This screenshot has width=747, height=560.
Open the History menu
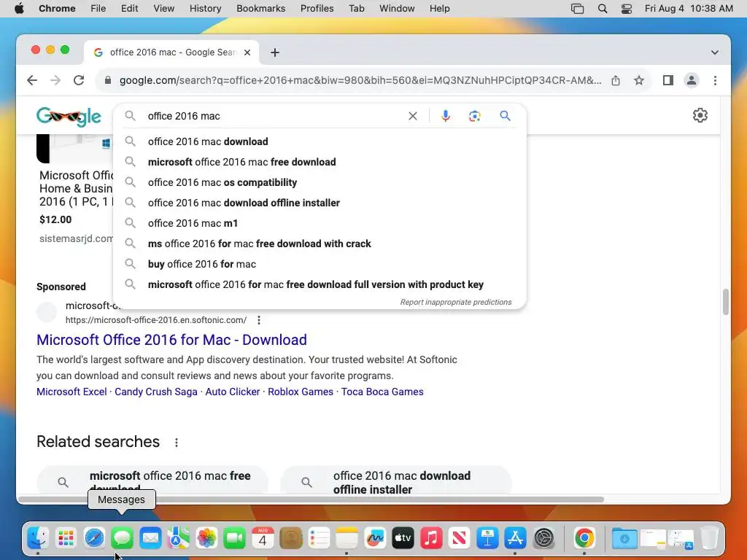pos(205,9)
